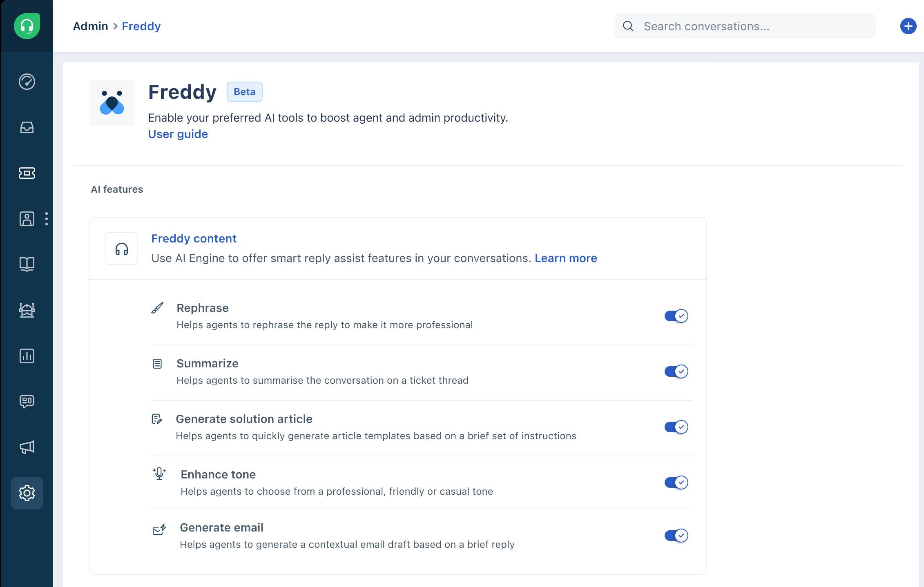Open Contacts icon in sidebar
The height and width of the screenshot is (587, 924).
click(27, 219)
